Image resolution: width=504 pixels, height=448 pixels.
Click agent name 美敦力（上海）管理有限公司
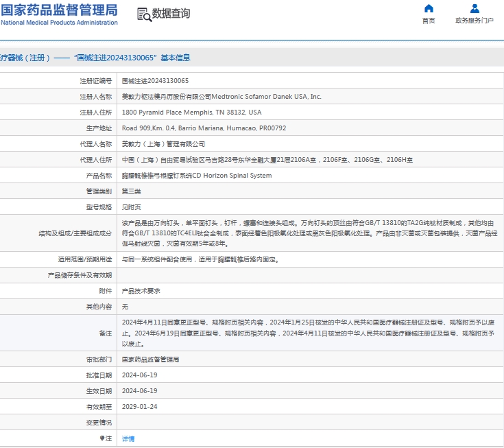163,144
